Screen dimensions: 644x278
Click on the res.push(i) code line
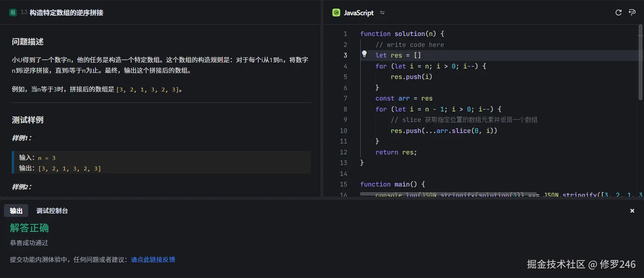tap(411, 77)
